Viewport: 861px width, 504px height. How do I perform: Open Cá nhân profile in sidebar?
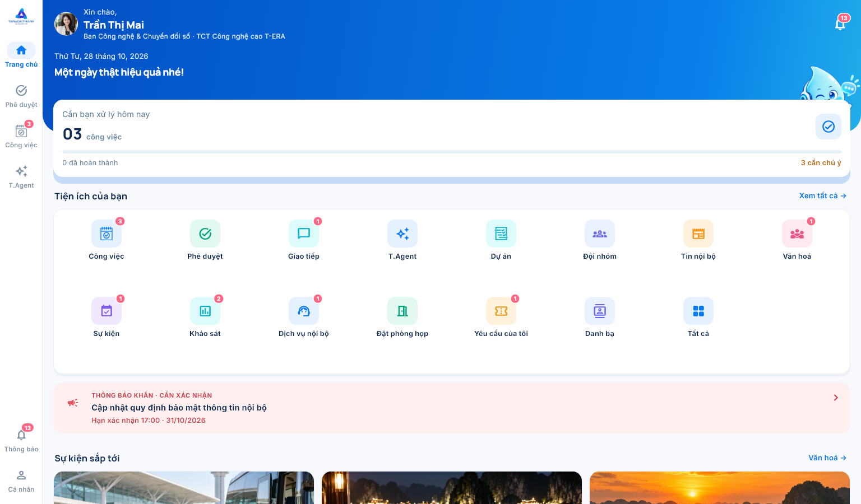click(21, 480)
